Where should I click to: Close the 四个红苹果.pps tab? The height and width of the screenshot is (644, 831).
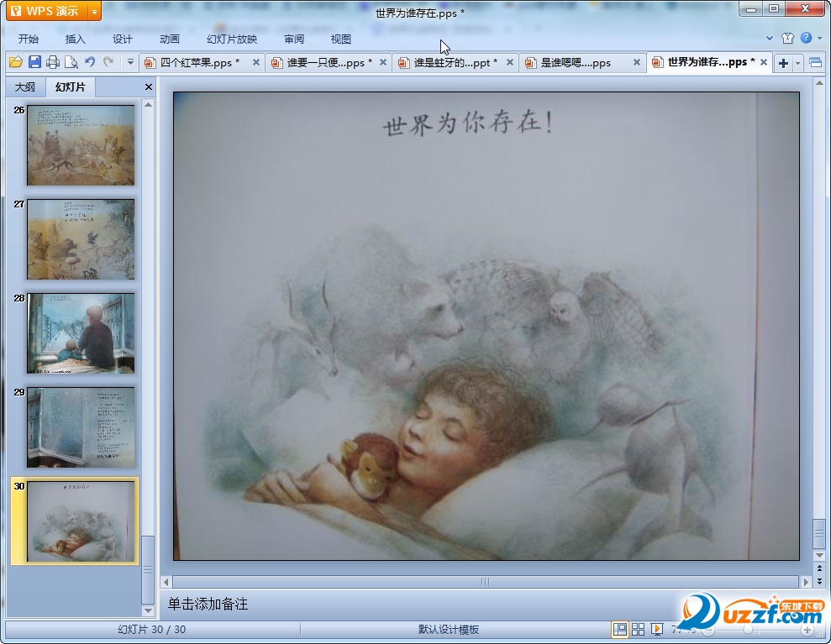(x=256, y=62)
